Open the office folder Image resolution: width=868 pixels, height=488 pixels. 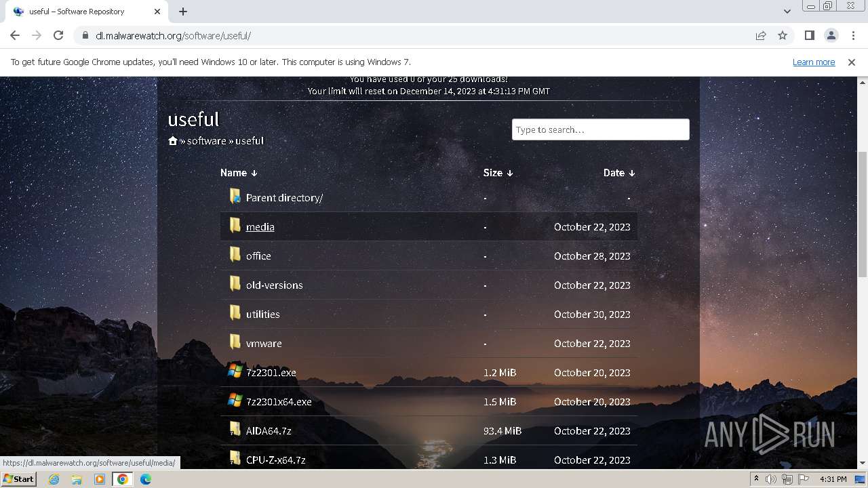[258, 256]
